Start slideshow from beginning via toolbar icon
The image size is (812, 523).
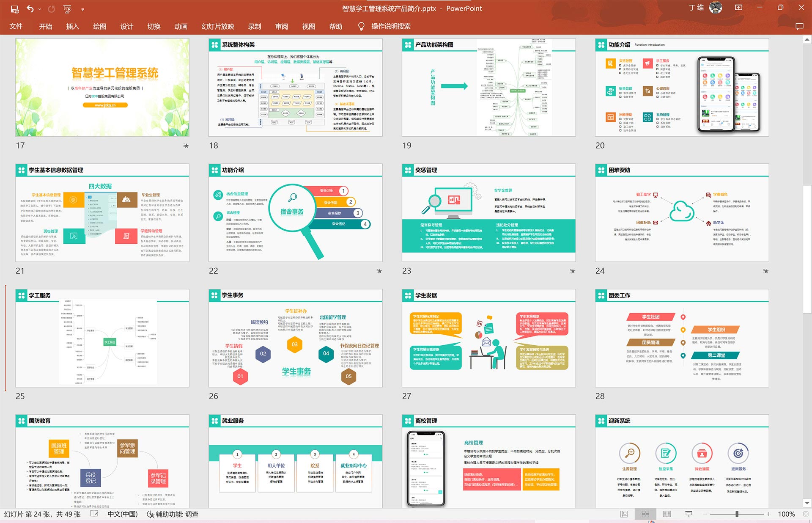pos(67,8)
